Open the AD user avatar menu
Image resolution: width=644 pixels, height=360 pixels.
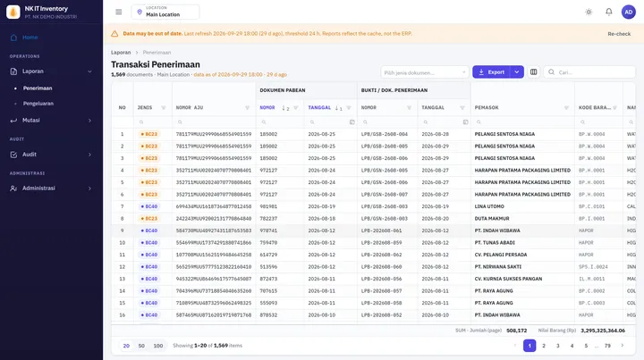(x=629, y=12)
